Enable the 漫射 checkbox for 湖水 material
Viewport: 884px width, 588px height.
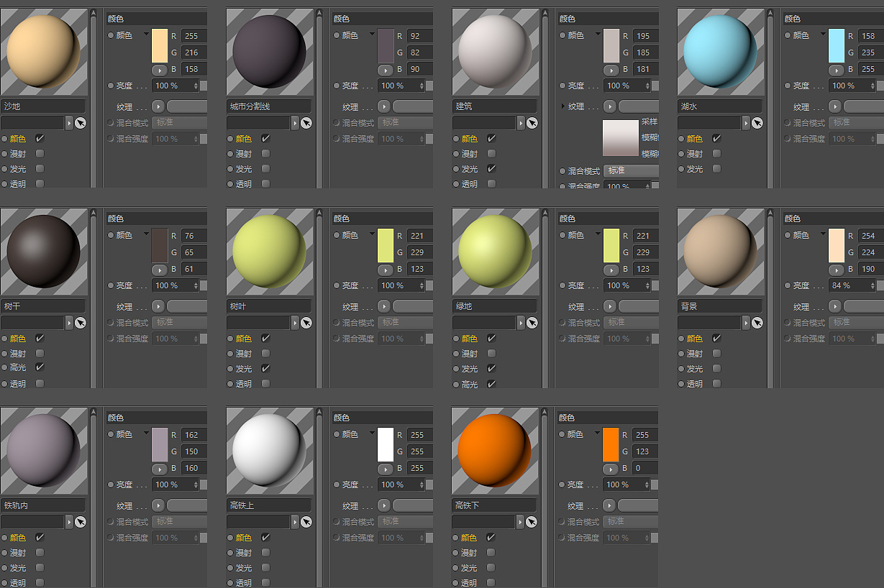pyautogui.click(x=716, y=153)
